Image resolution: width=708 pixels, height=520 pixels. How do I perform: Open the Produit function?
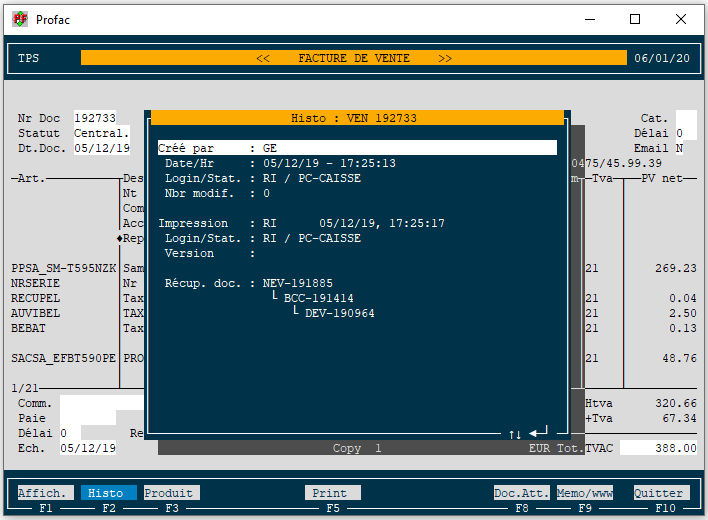(x=171, y=493)
